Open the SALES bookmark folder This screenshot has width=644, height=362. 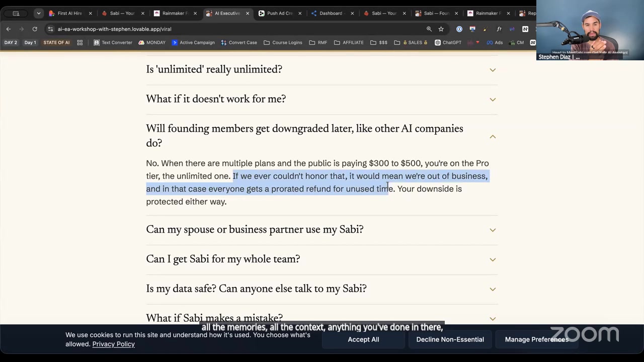click(x=411, y=43)
